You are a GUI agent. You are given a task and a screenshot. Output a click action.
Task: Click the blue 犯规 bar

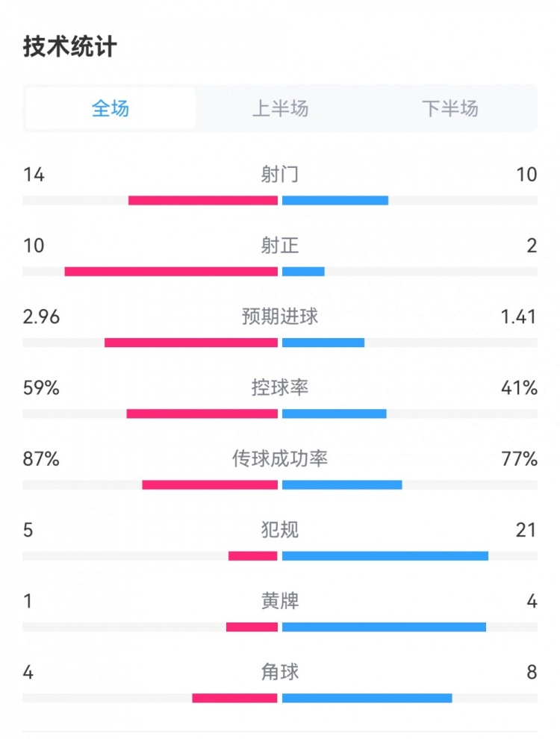385,556
